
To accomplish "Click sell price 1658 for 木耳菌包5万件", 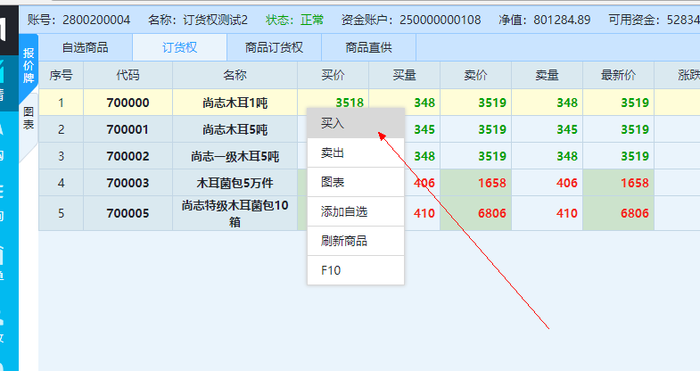I will (492, 183).
